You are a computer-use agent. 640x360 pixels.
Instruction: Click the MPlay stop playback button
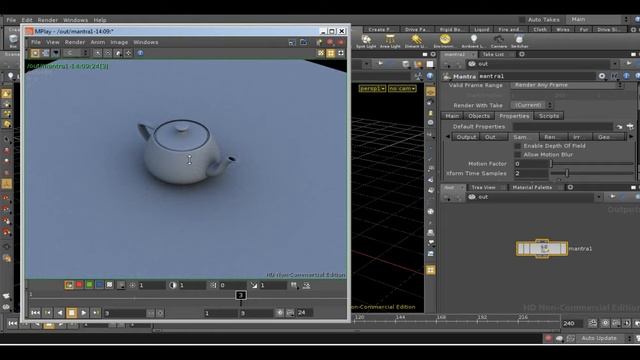(71, 313)
